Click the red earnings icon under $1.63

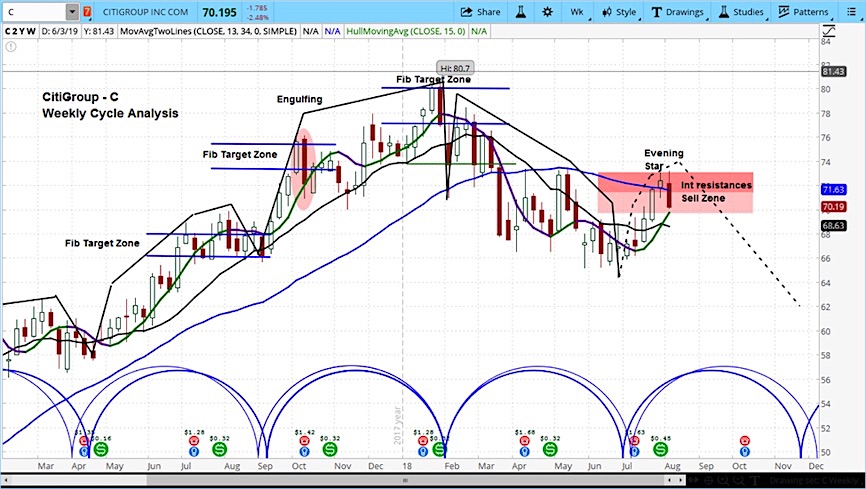point(634,441)
